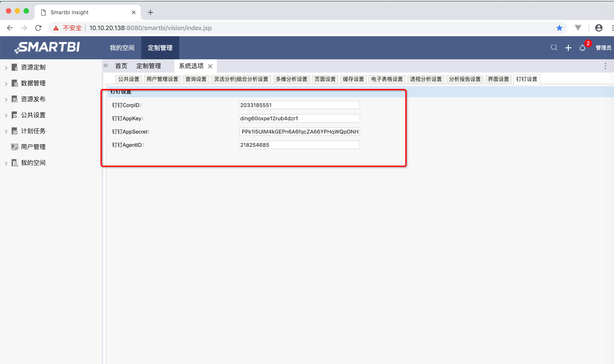Screen dimensions: 614x364
Task: Switch to the 定制管理 page tab
Action: 148,66
